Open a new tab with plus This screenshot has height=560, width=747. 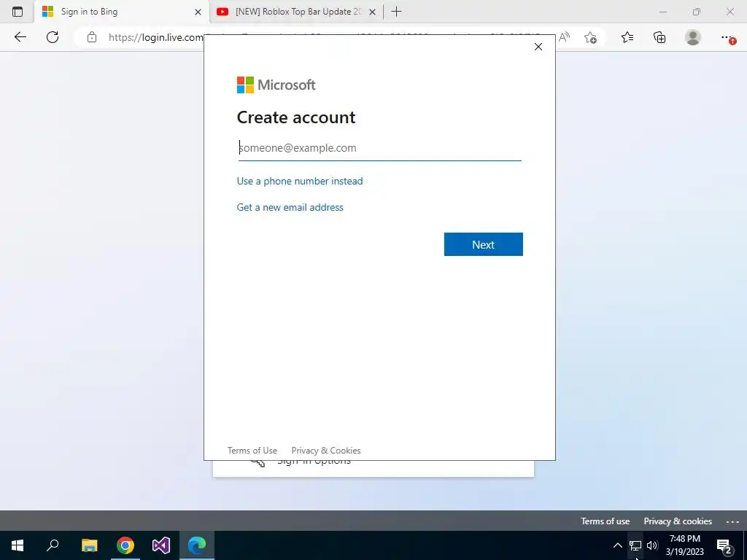pyautogui.click(x=396, y=12)
